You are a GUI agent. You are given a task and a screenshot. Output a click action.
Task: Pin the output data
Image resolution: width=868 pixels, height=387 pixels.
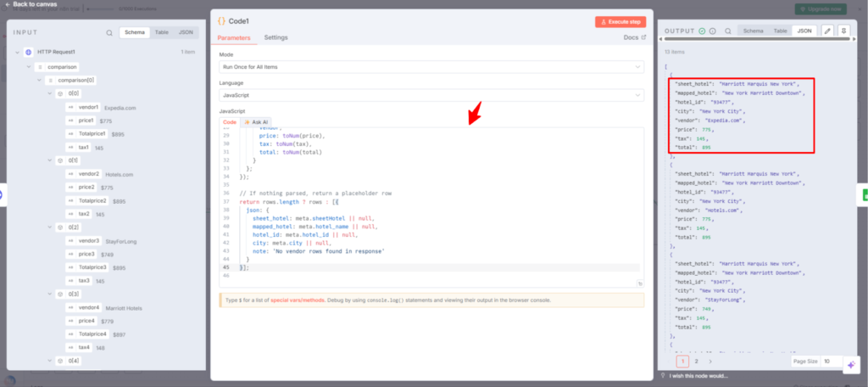tap(843, 31)
